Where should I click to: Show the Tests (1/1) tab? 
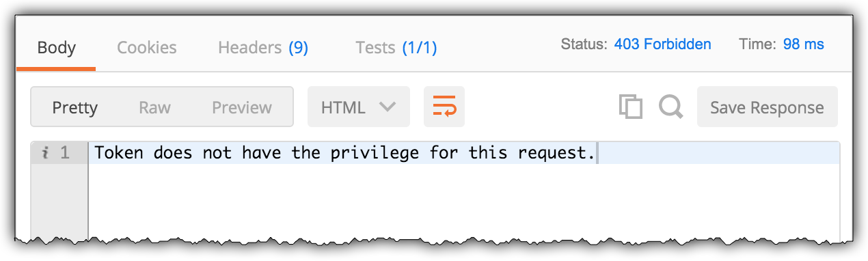(396, 48)
